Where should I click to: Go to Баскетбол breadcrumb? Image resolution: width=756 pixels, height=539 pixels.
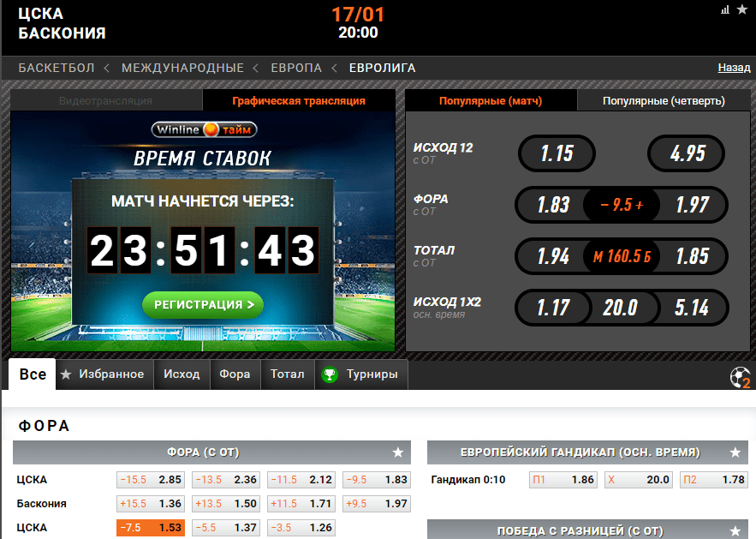pos(57,68)
